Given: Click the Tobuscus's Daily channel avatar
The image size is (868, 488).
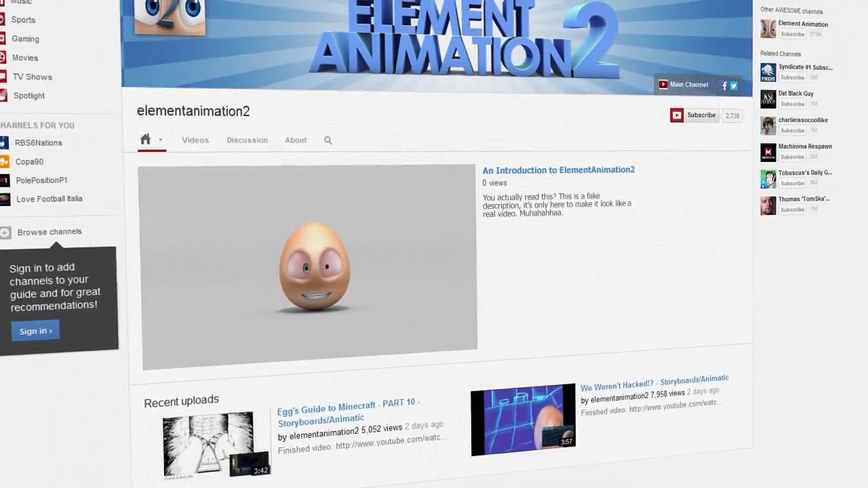Looking at the screenshot, I should coord(768,178).
